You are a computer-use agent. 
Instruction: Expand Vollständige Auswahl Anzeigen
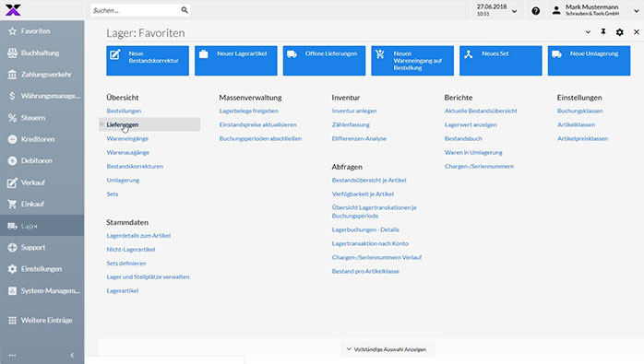(387, 349)
